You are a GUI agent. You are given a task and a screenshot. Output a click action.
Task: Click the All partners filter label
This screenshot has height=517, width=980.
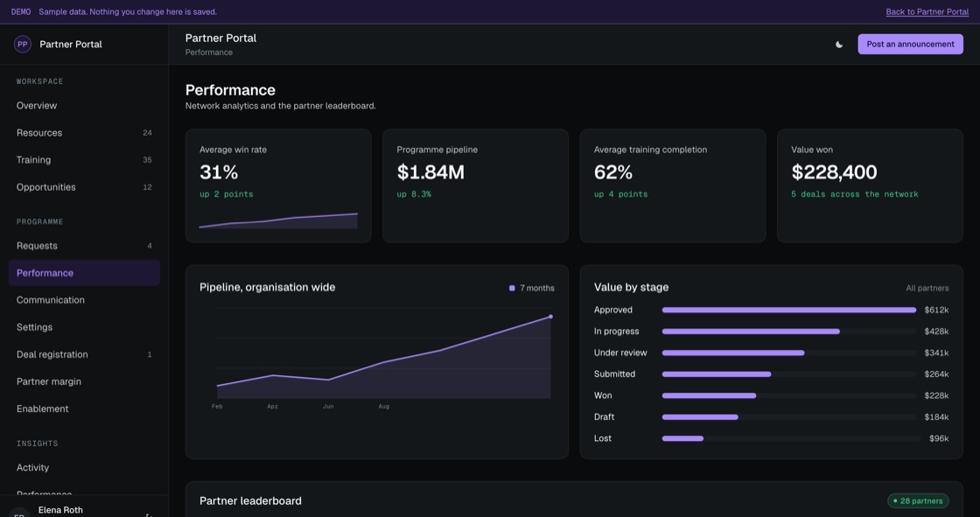click(x=927, y=288)
